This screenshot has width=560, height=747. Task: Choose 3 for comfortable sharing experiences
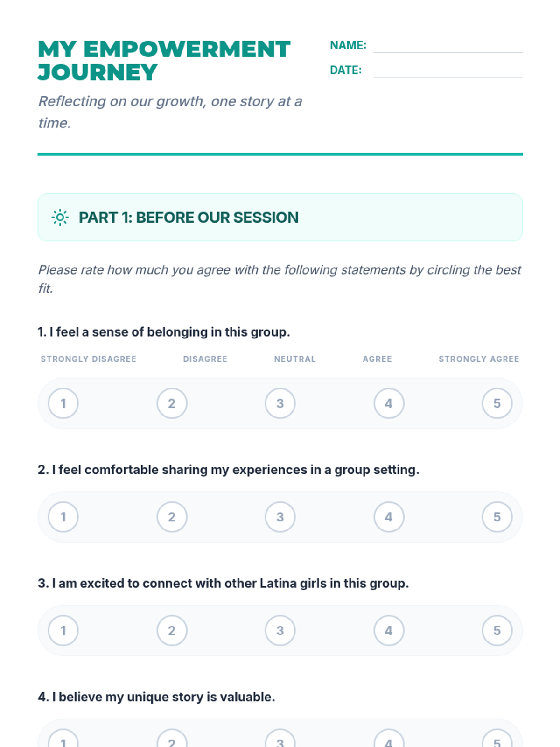click(280, 517)
